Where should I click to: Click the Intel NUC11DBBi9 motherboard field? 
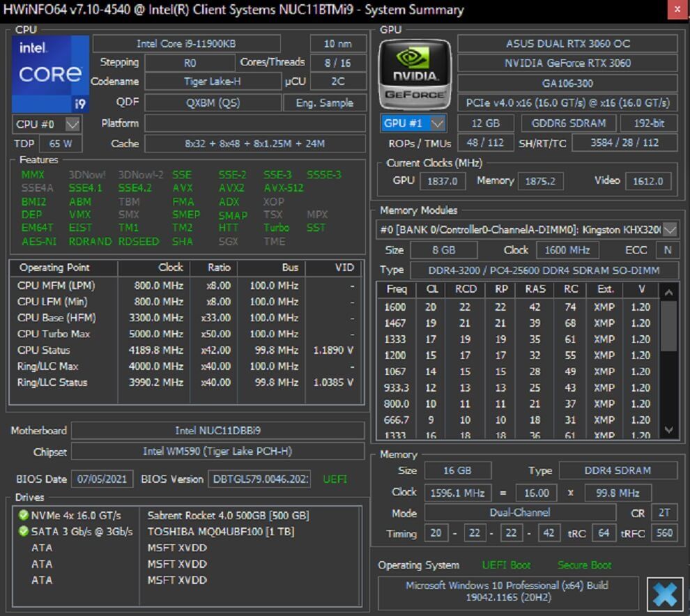[x=218, y=431]
